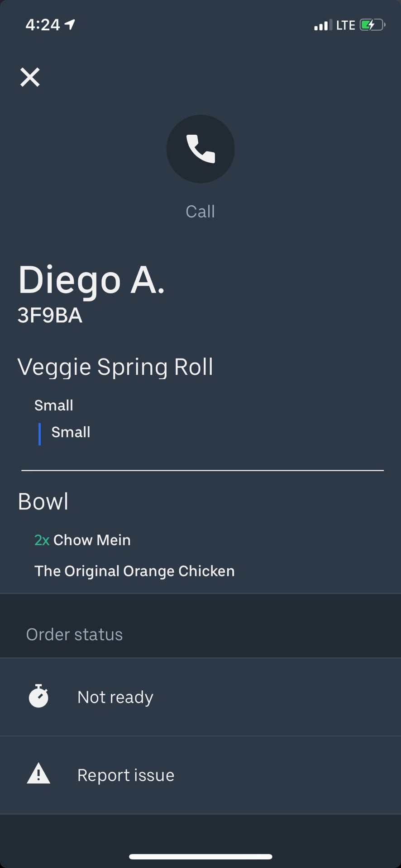Tap the 4:24 clock in status bar
Viewport: 401px width, 868px height.
[43, 25]
